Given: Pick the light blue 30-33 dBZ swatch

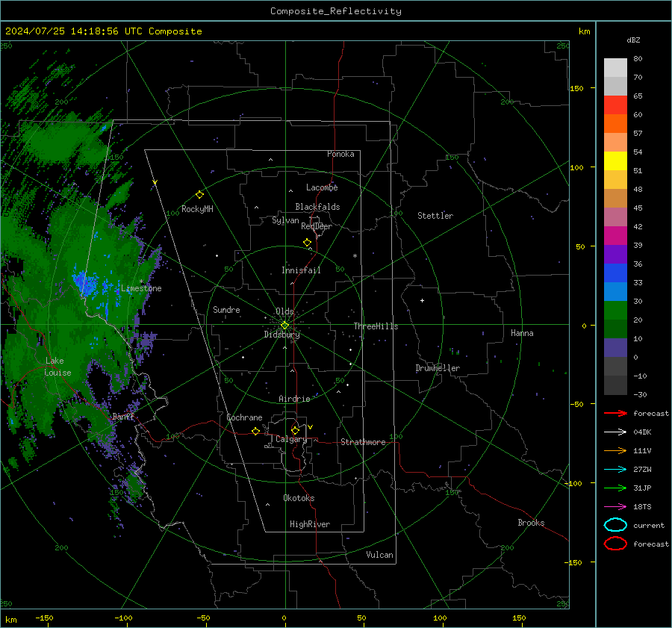Looking at the screenshot, I should [x=615, y=291].
